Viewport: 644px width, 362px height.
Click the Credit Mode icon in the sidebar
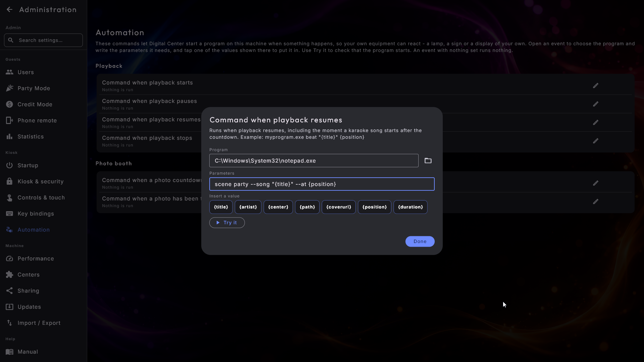point(9,104)
